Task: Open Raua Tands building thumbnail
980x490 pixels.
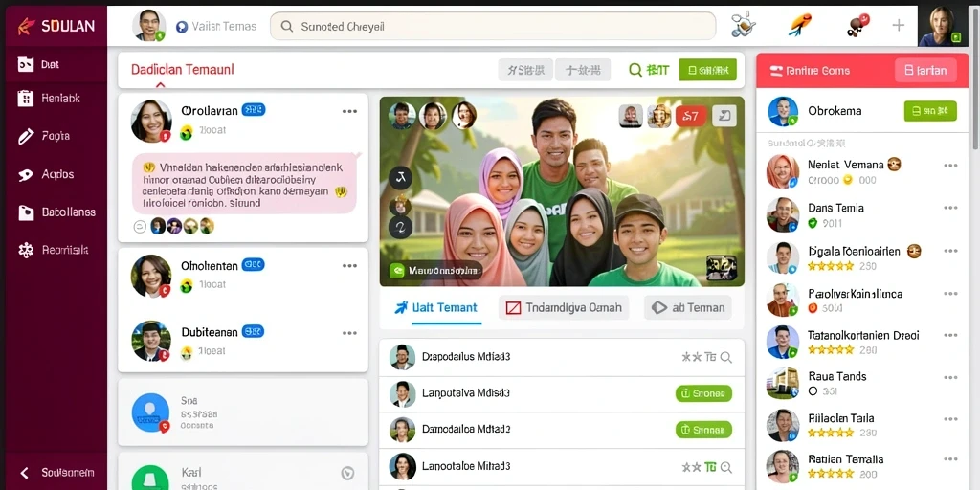Action: (x=783, y=383)
